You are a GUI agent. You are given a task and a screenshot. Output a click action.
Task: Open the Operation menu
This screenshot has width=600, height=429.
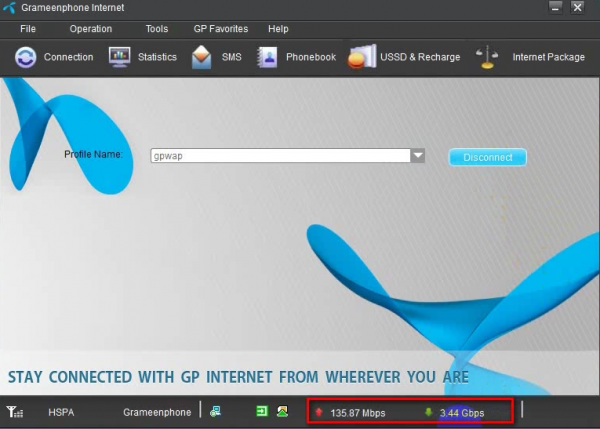pyautogui.click(x=91, y=29)
